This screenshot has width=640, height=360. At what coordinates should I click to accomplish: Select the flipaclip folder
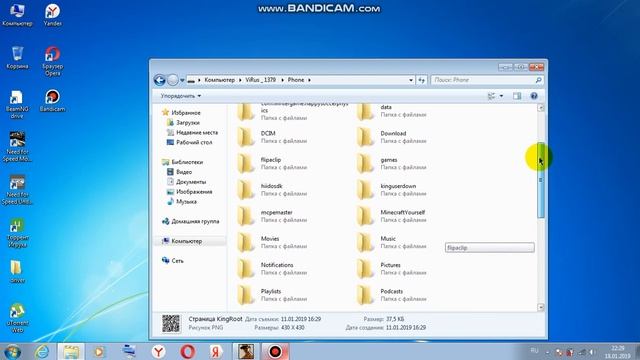click(271, 163)
